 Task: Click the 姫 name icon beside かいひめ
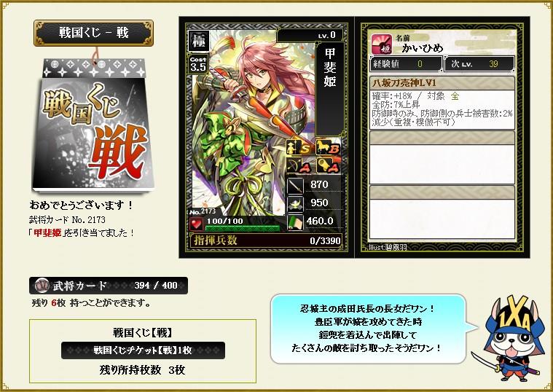(x=381, y=44)
